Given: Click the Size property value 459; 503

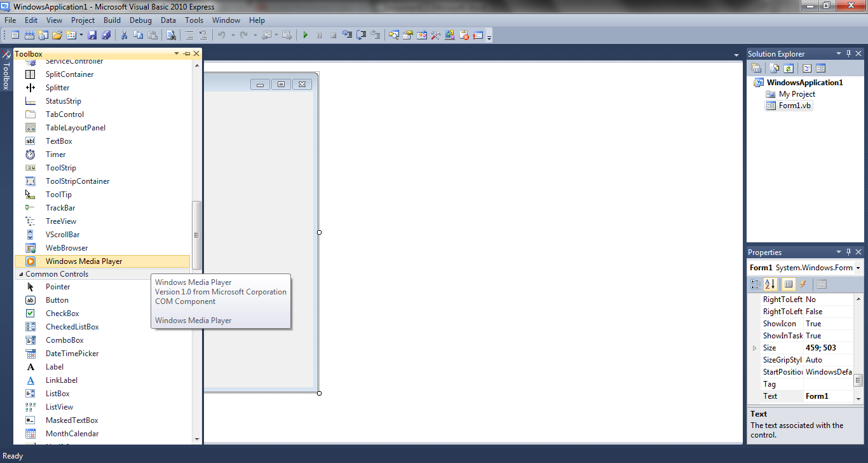Looking at the screenshot, I should click(x=829, y=348).
